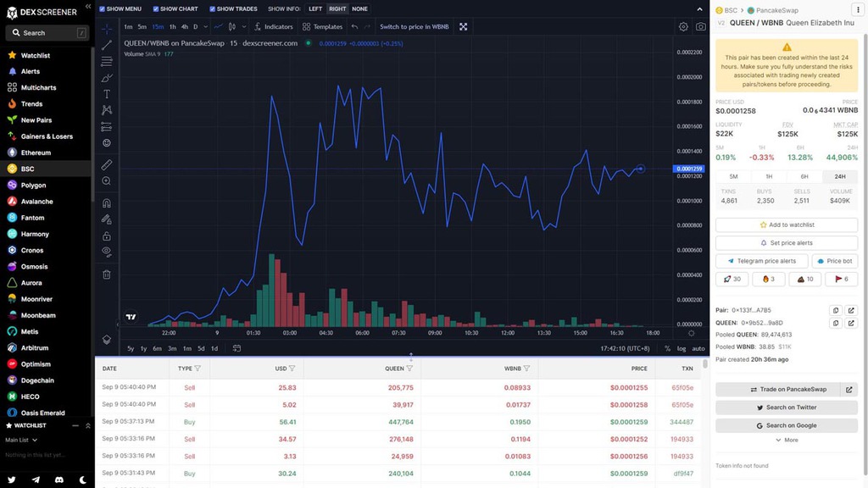Select the Fibonacci retracement tool
This screenshot has height=488, width=868.
(x=107, y=61)
